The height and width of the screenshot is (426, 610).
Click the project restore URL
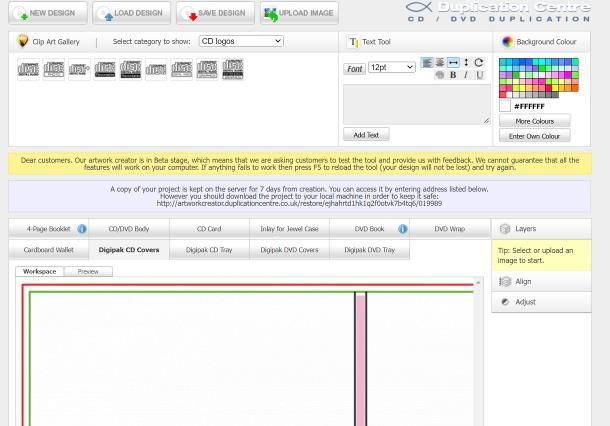coord(299,203)
